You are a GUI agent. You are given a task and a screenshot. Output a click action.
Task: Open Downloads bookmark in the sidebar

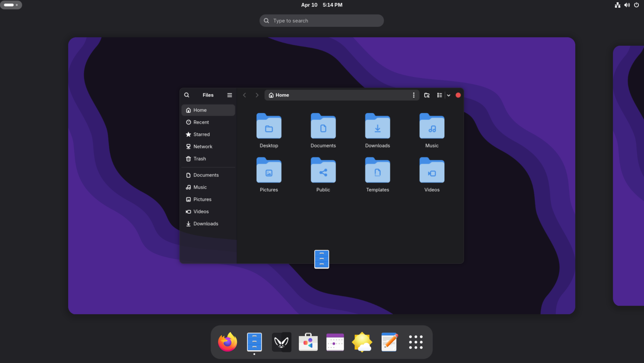pos(208,223)
